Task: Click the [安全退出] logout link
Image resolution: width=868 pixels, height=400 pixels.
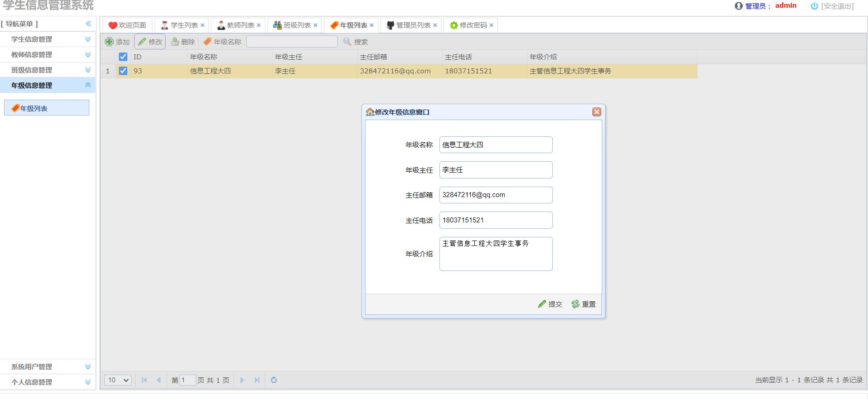Action: (837, 6)
